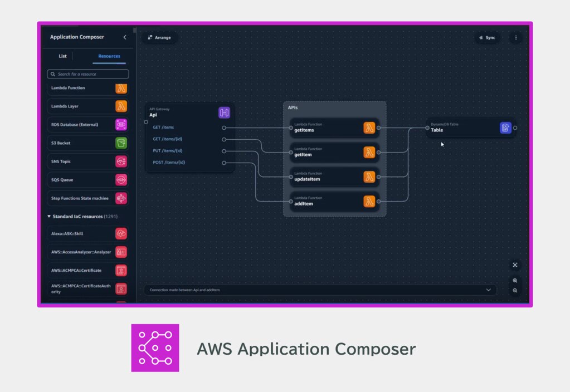Zoom in on the canvas

[x=515, y=281]
